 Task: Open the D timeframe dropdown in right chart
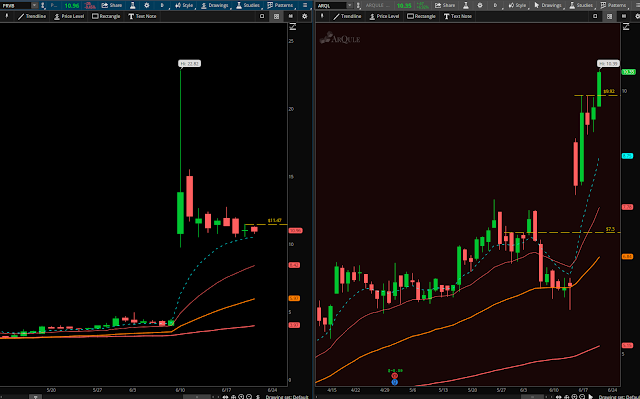(x=495, y=5)
